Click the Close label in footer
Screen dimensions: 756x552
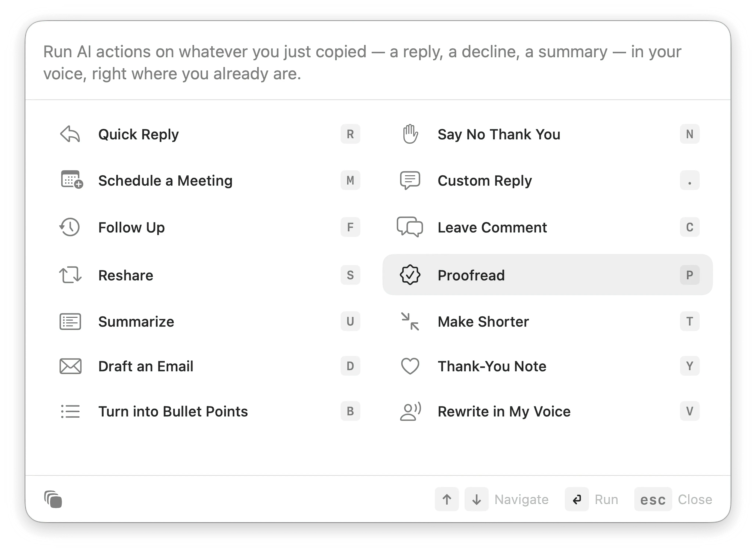tap(695, 499)
